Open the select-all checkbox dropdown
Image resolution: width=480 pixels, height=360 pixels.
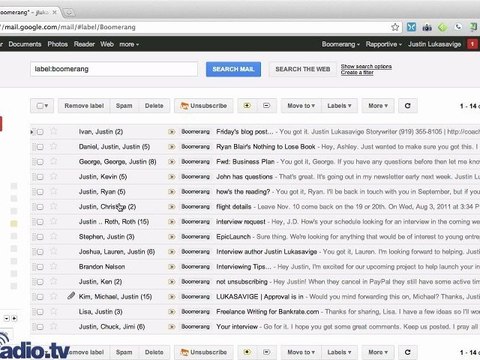42,106
